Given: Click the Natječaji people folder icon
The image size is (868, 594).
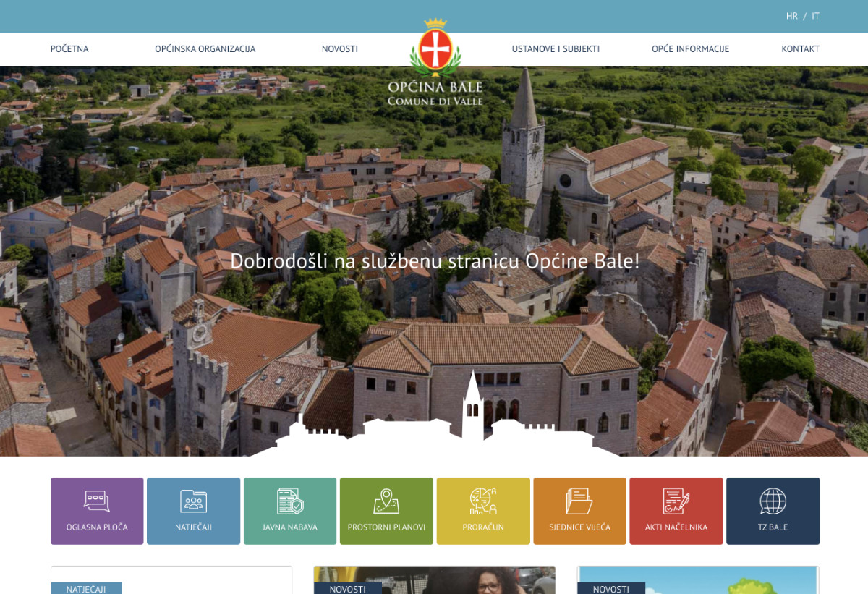Looking at the screenshot, I should click(x=193, y=501).
